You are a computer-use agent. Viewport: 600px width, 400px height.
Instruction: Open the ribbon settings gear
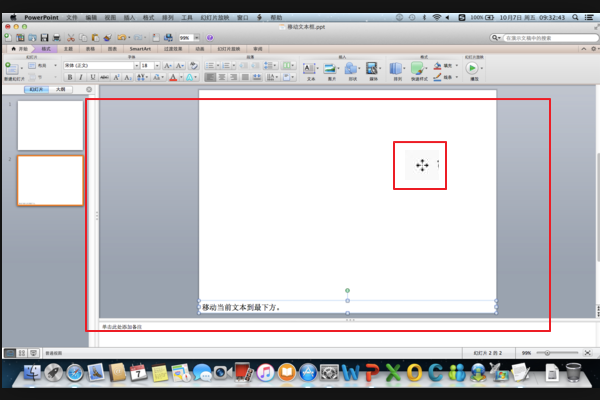coord(593,49)
